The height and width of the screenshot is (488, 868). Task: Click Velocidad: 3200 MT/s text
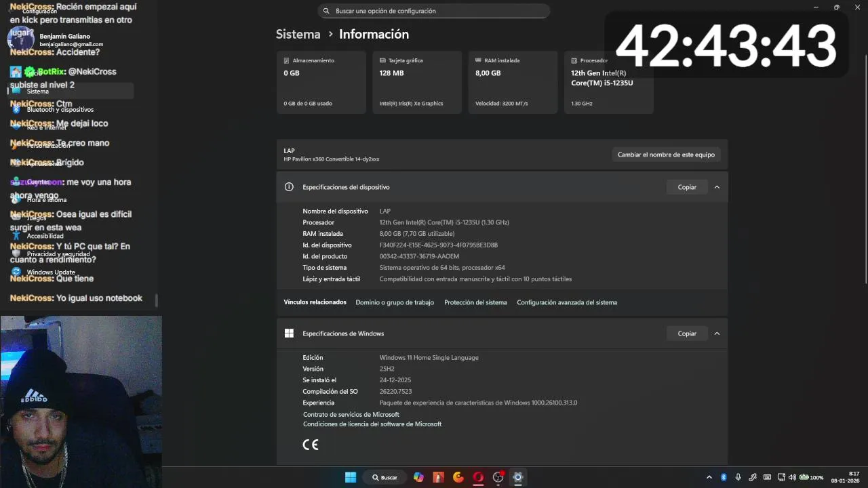coord(502,104)
